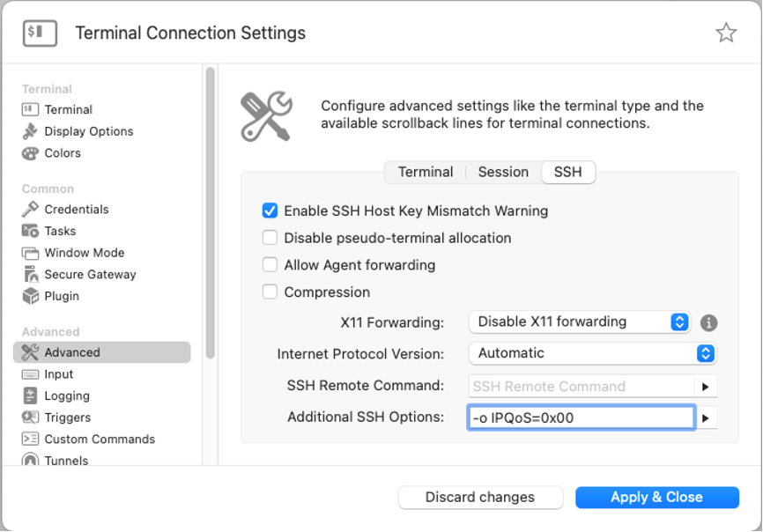Uncheck Enable SSH Host Key Mismatch Warning
763x532 pixels.
(x=270, y=211)
